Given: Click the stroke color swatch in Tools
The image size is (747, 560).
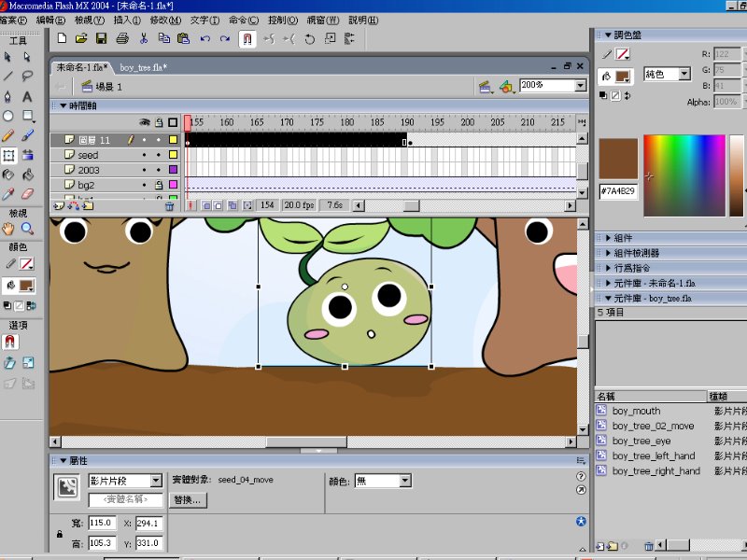Looking at the screenshot, I should 26,264.
